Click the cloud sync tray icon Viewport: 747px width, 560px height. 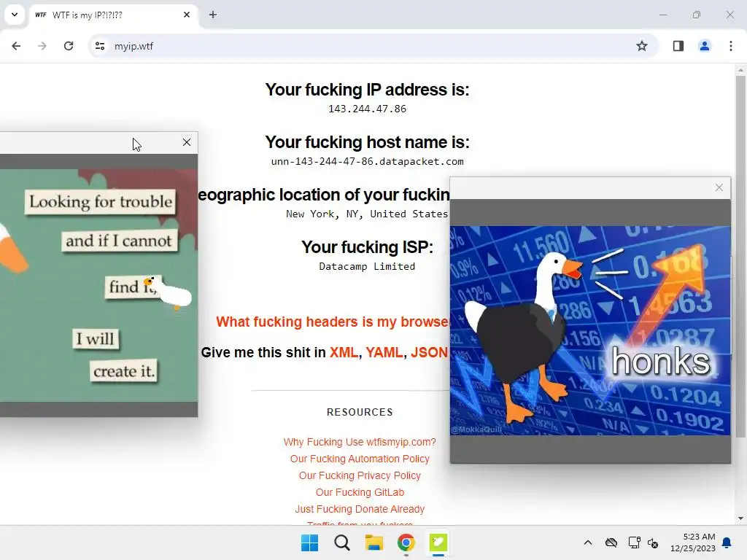611,542
